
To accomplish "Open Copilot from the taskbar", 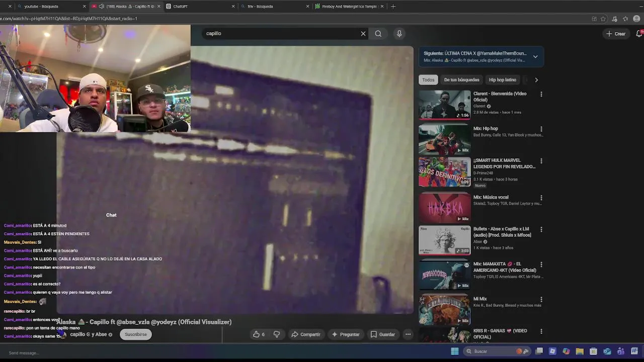I will coord(566,351).
